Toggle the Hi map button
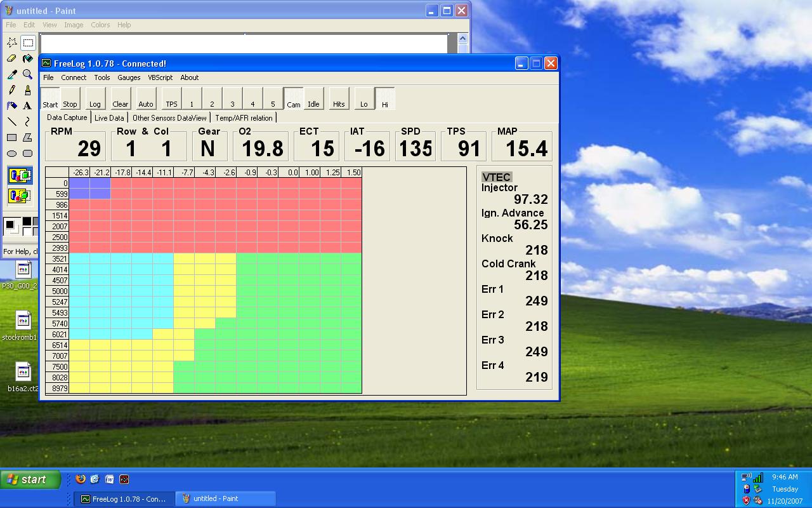Screen dimensions: 812x508 (384, 99)
